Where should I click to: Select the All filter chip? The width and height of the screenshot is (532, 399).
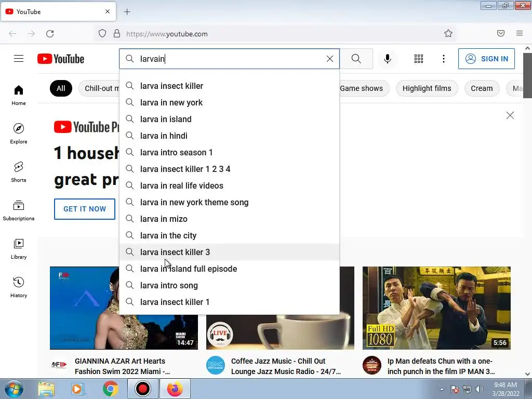click(x=61, y=88)
